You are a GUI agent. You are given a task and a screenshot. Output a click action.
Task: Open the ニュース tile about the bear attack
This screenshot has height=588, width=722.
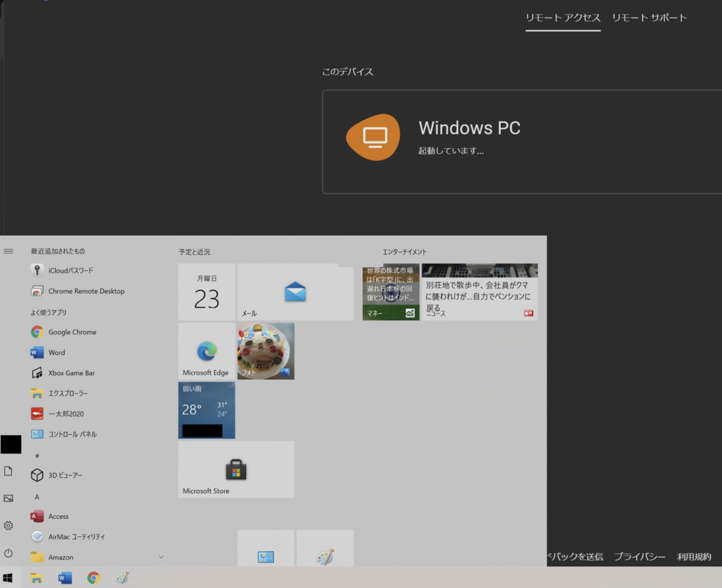(x=480, y=292)
